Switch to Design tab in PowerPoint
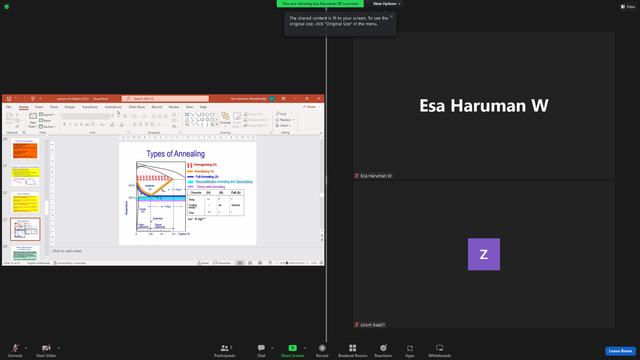Viewport: 640px width, 360px height. point(70,107)
